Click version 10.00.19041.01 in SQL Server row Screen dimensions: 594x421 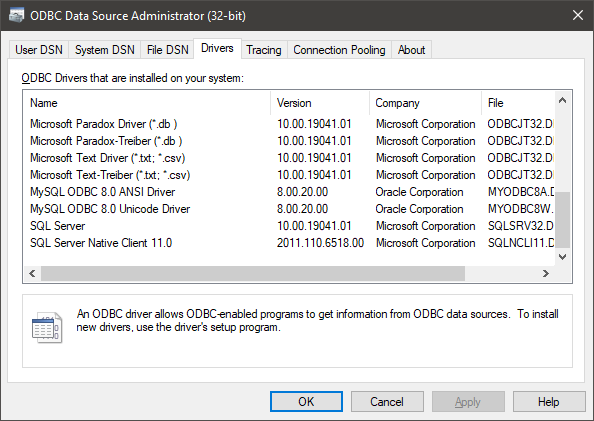tap(314, 226)
